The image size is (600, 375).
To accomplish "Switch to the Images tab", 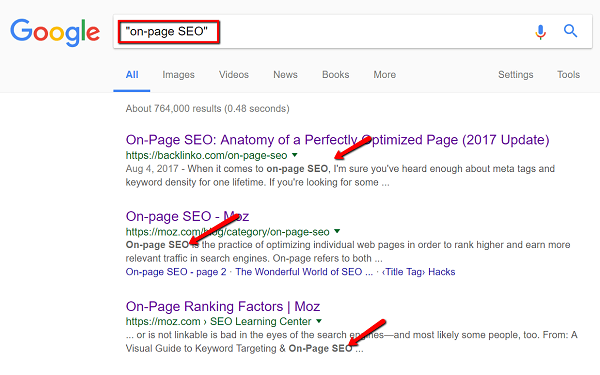I will tap(178, 75).
